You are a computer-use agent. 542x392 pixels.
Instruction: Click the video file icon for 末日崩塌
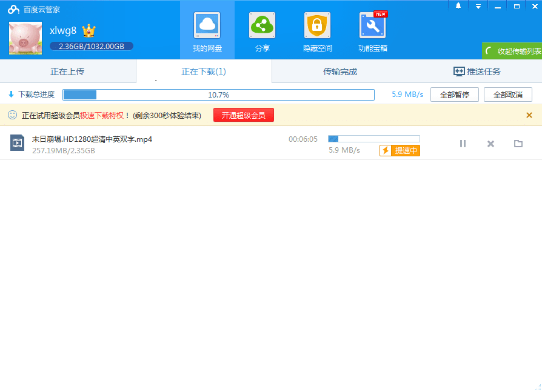click(x=18, y=143)
